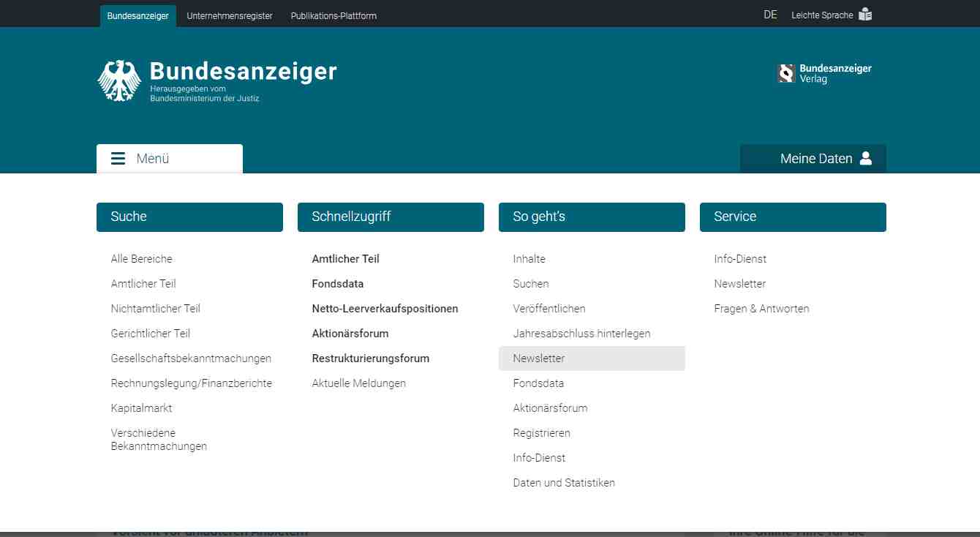The image size is (980, 537).
Task: Open the Daten und Statistiken link
Action: click(564, 483)
